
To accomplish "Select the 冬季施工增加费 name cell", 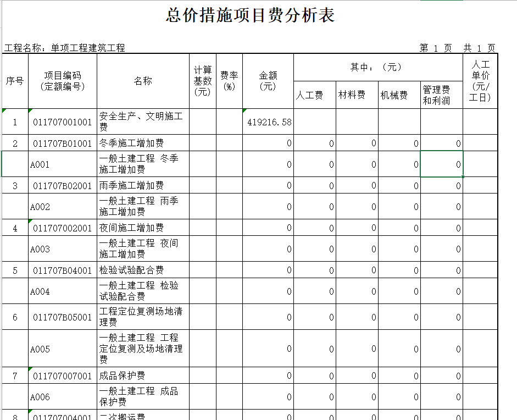I will [x=143, y=143].
